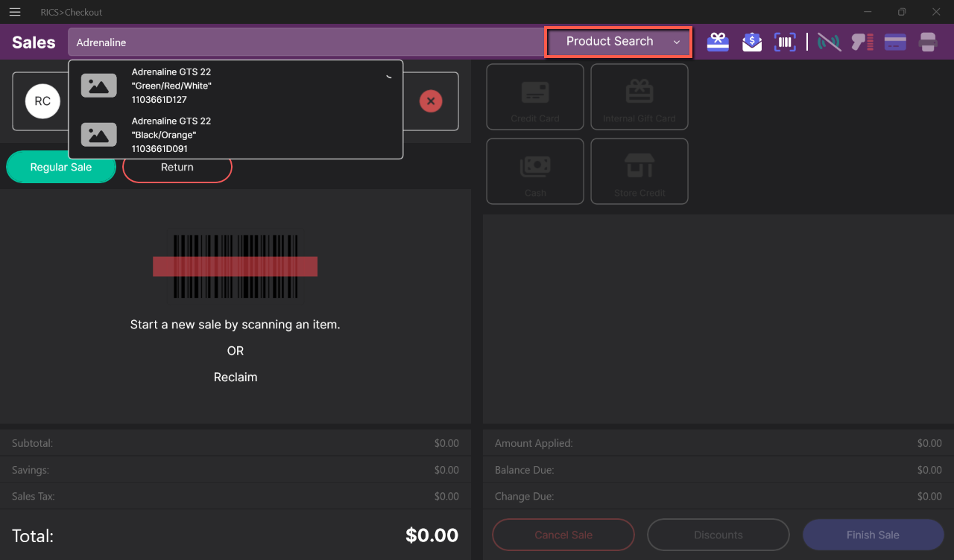Screen dimensions: 954x560
Task: Click the Total $0.00 amount
Action: coord(432,535)
